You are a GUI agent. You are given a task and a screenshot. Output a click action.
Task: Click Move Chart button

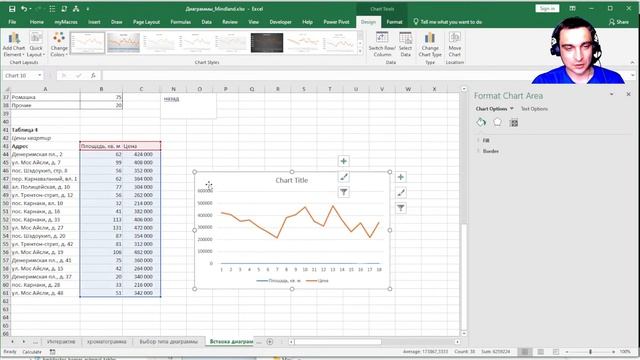[x=454, y=44]
